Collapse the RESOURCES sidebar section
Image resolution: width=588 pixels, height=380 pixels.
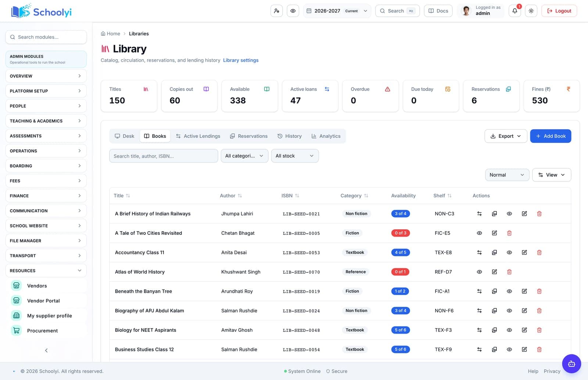[46, 270]
